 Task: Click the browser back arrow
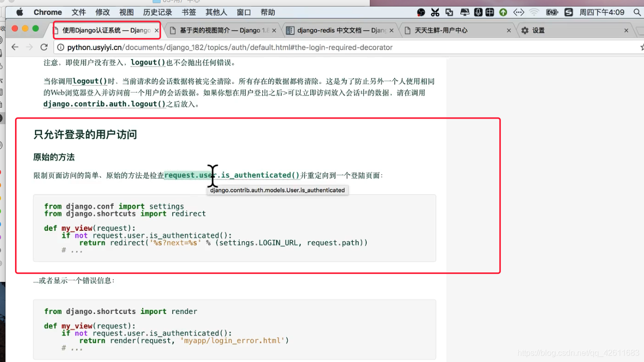pyautogui.click(x=15, y=47)
